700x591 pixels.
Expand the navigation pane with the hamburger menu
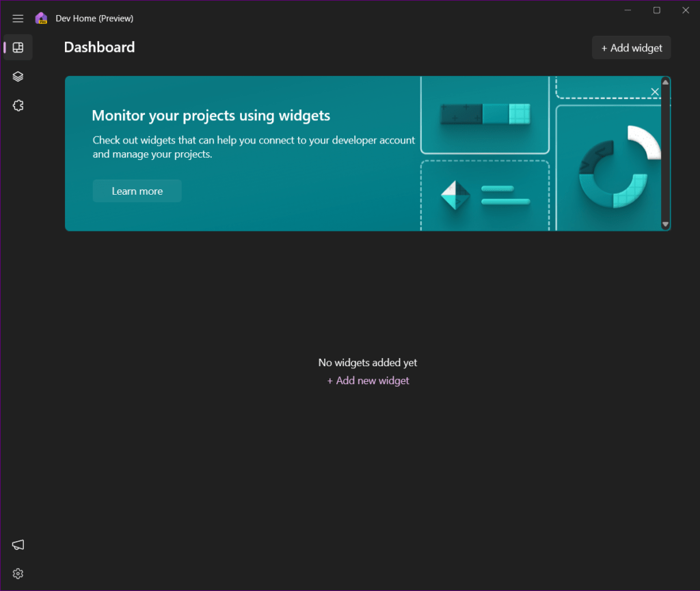pos(18,18)
